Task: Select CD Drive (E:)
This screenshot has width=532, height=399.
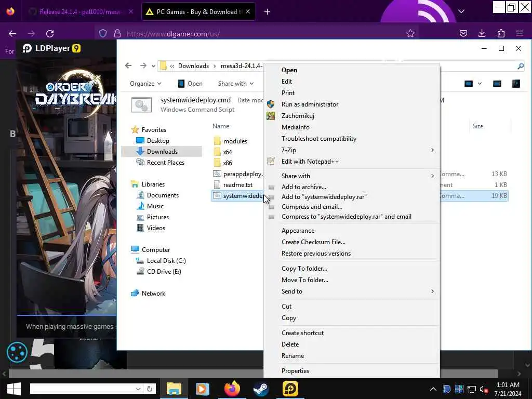Action: [x=164, y=272]
